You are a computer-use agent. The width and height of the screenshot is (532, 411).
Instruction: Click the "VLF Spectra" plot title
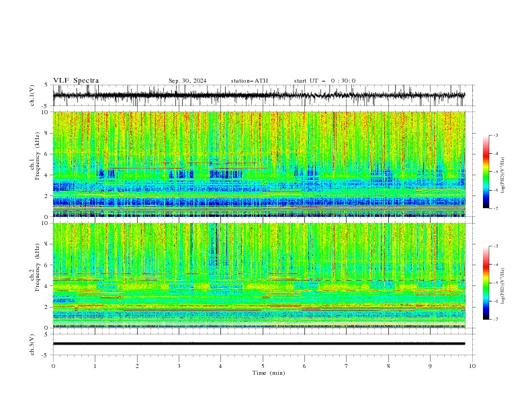point(76,81)
